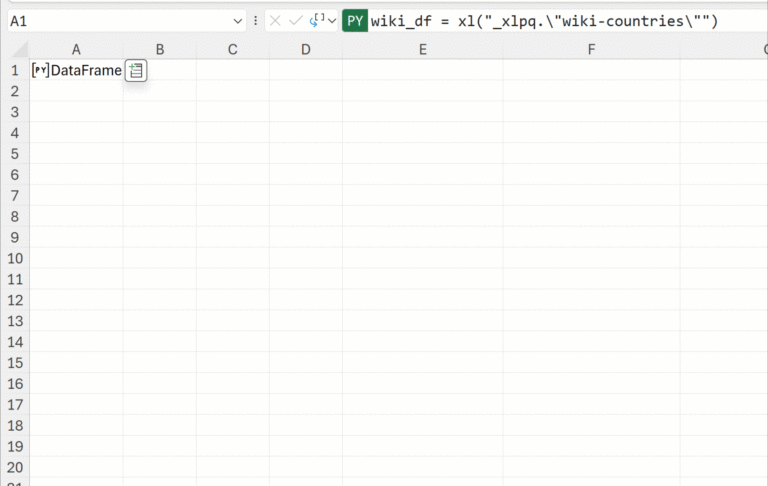
Task: Click the vertical dots handle beside Name Box
Action: point(255,21)
